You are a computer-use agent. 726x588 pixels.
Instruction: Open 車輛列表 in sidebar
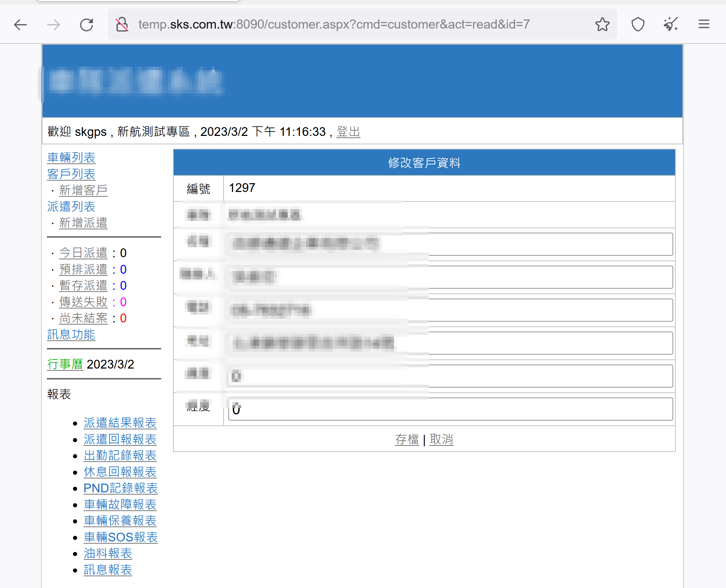(x=71, y=158)
